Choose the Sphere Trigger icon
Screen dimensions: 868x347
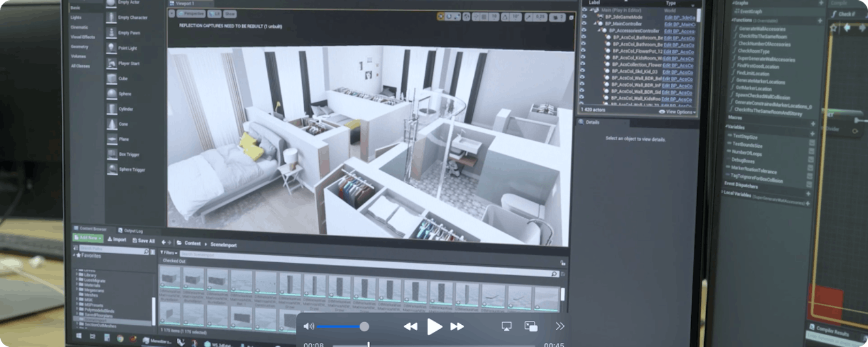click(112, 170)
